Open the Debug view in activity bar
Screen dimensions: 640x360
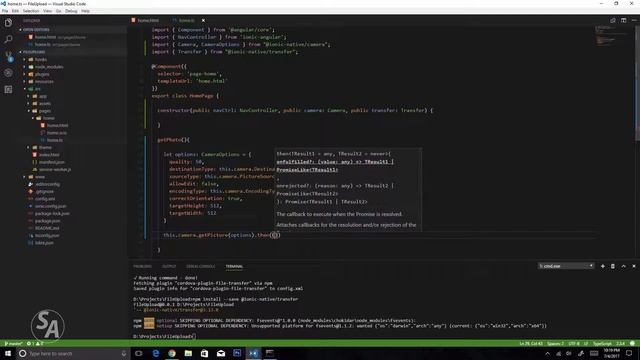tap(8, 73)
